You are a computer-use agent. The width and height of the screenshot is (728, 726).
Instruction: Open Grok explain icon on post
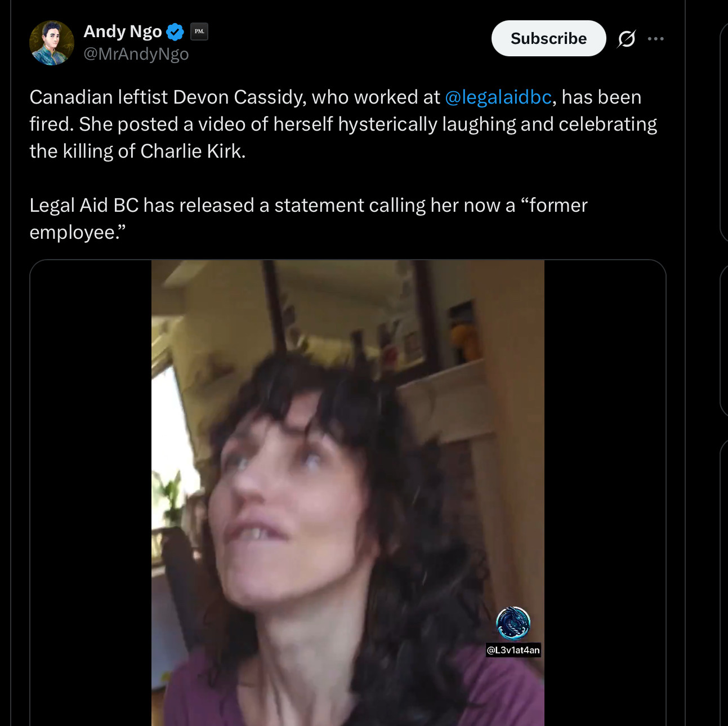click(x=626, y=39)
